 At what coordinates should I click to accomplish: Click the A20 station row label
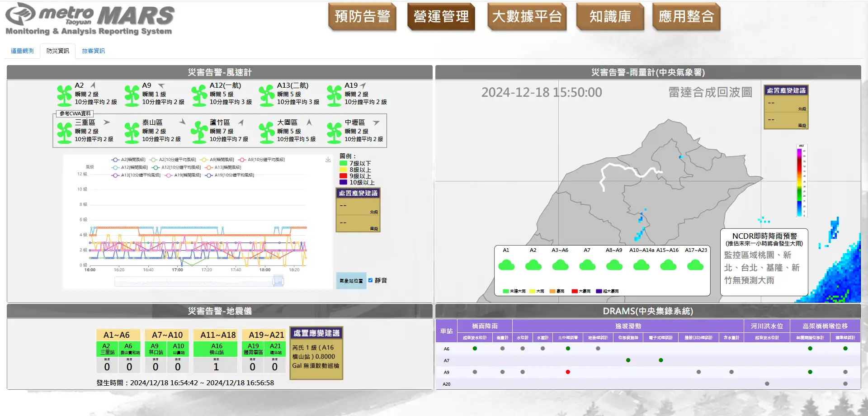[446, 384]
